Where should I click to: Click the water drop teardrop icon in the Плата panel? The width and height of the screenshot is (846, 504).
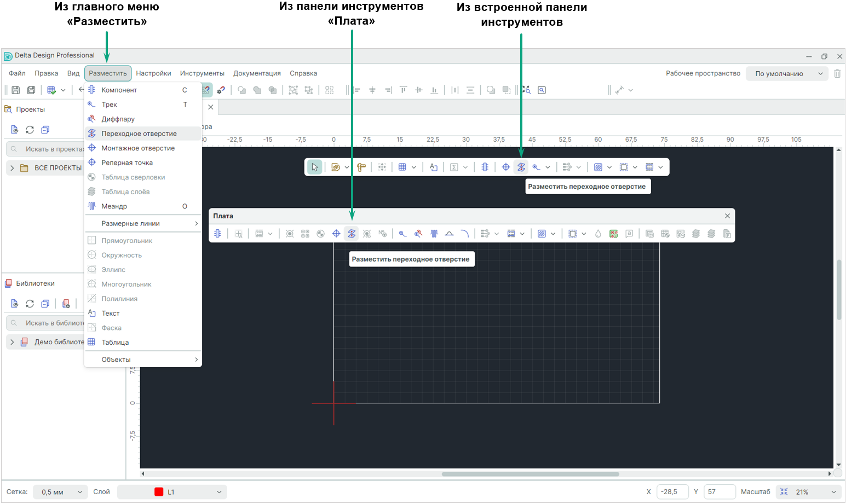(x=598, y=234)
